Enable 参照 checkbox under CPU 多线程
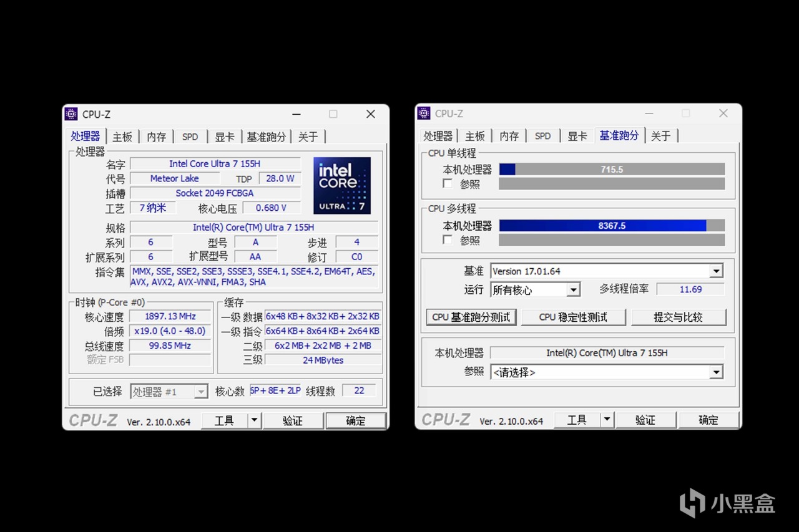 [447, 240]
